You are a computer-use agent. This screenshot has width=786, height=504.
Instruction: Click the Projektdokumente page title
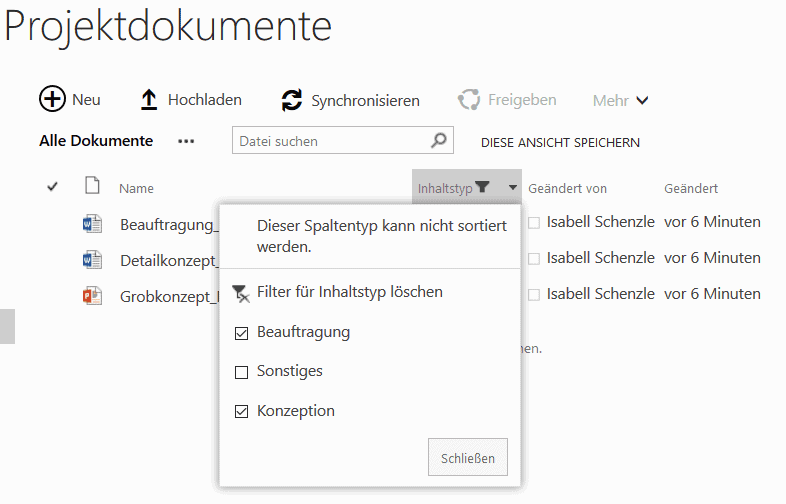click(x=168, y=26)
